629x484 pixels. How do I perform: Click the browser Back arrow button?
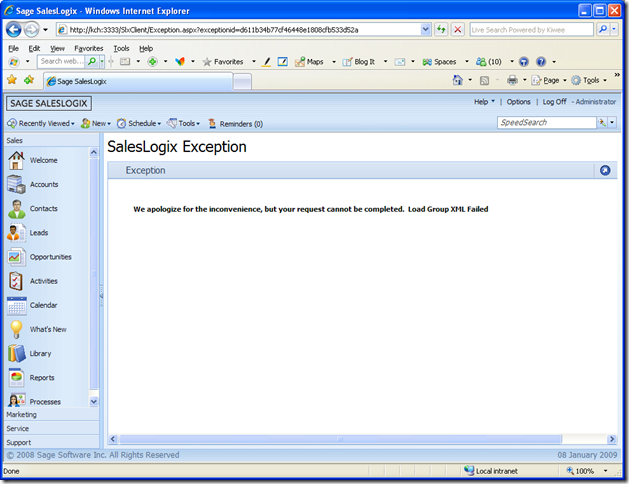pos(14,29)
